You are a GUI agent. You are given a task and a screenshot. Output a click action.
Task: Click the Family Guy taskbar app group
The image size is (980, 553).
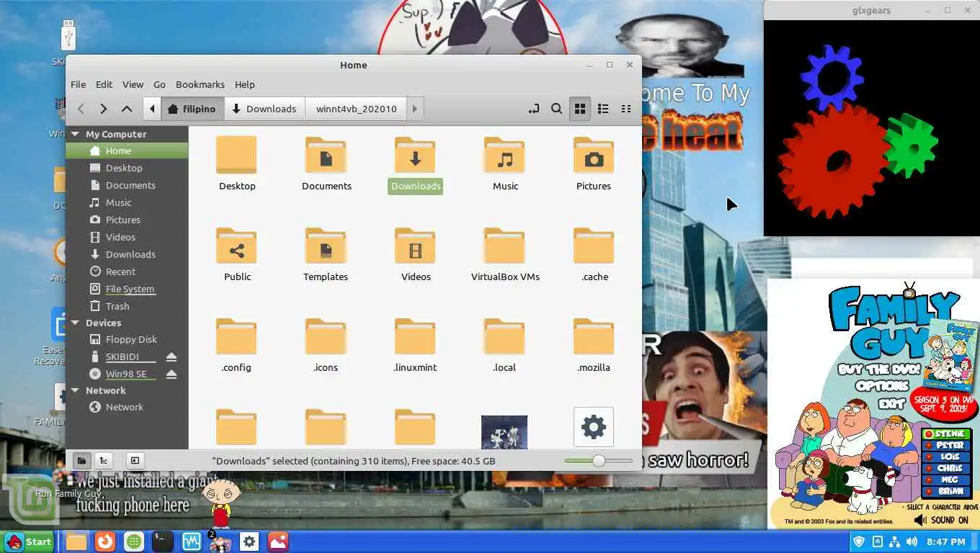220,541
